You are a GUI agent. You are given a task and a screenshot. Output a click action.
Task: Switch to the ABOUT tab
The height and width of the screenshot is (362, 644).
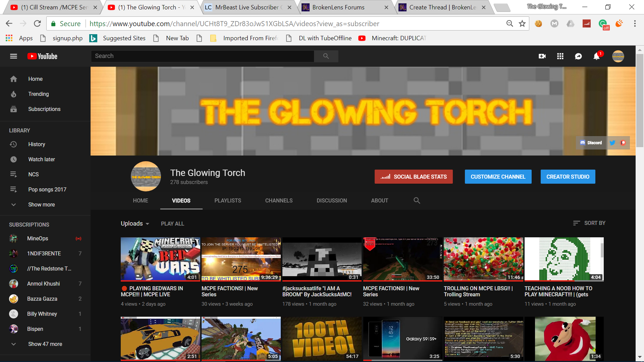[x=379, y=200]
